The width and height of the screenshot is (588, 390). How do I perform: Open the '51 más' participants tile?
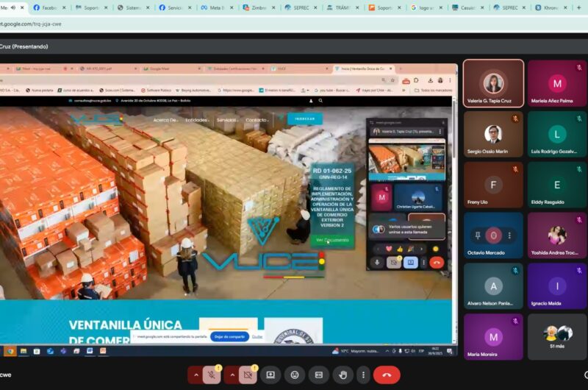556,336
